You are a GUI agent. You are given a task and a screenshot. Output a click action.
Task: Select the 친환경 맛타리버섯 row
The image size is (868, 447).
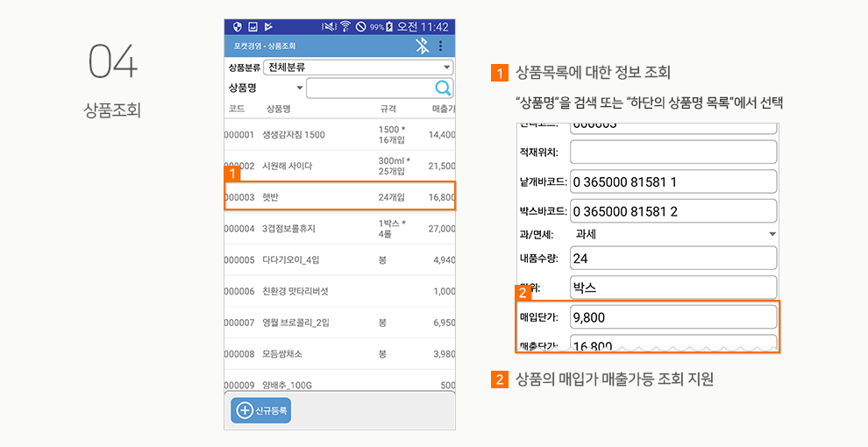click(340, 291)
